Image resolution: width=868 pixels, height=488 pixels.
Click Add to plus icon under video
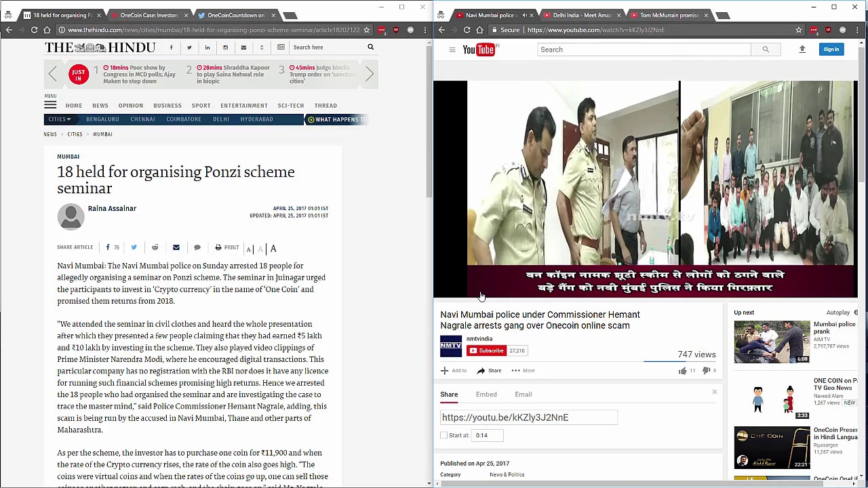coord(444,371)
